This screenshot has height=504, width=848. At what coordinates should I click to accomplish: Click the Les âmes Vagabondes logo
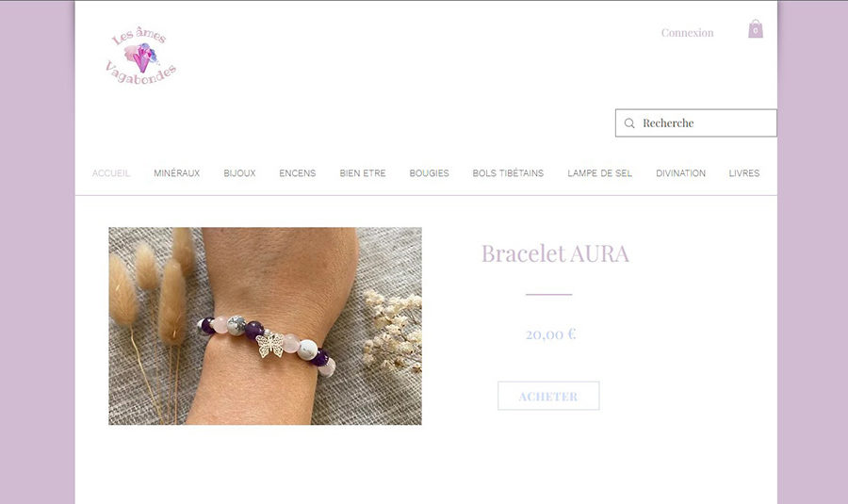pos(140,56)
